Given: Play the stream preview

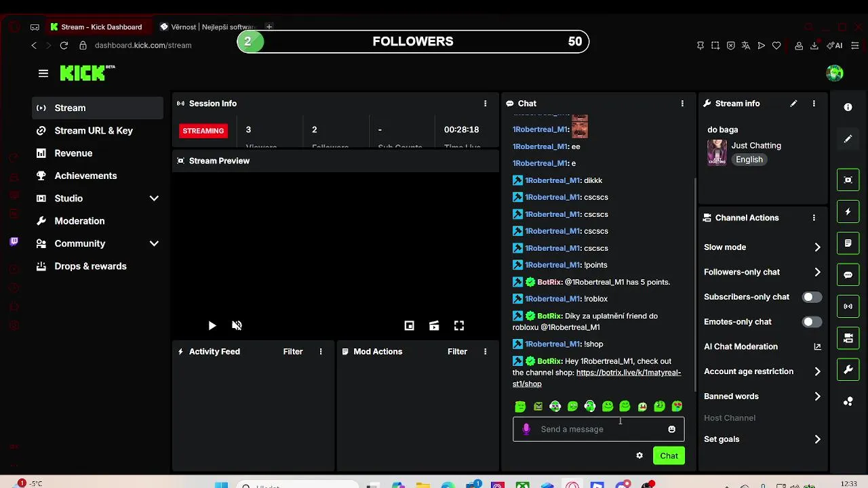Looking at the screenshot, I should 212,326.
